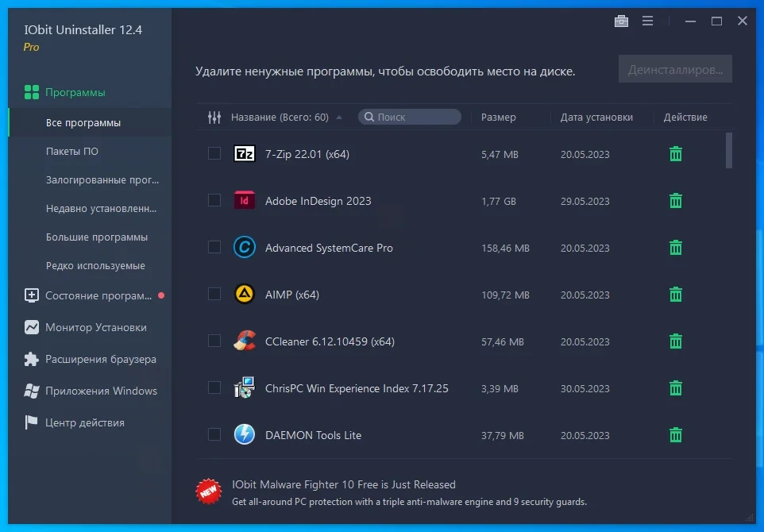Click the AIMP triangle icon
Screen dimensions: 764x532
244,295
